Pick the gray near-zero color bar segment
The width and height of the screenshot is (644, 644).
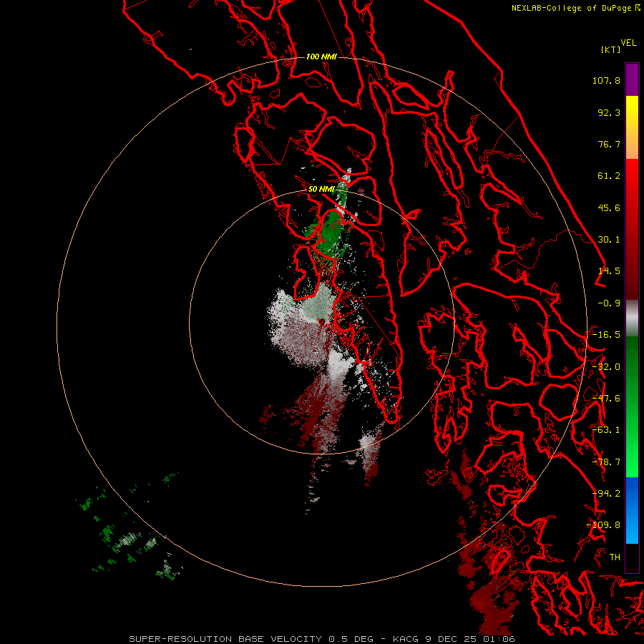pyautogui.click(x=632, y=318)
